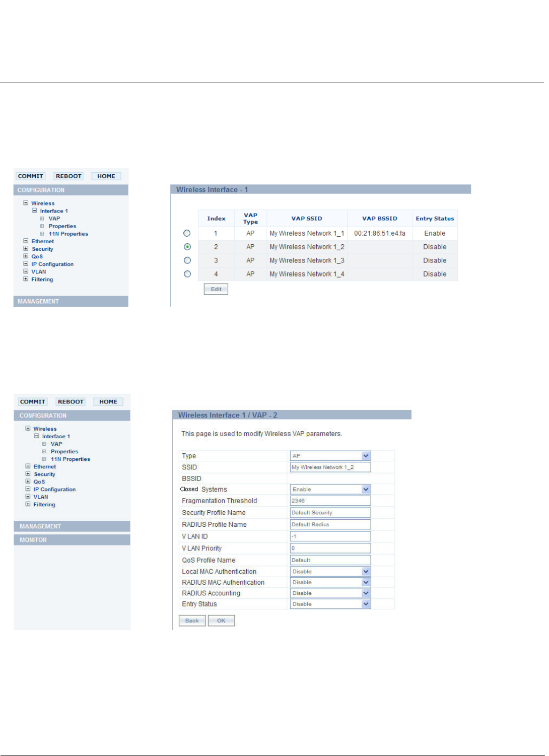
Task: Click 'My Wireless Network 1_1' cell
Action: click(307, 233)
